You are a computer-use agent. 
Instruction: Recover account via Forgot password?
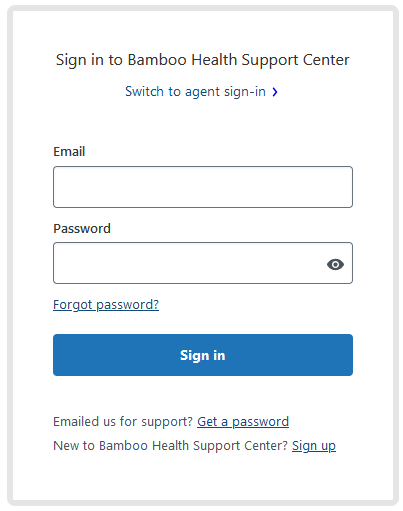pos(106,305)
